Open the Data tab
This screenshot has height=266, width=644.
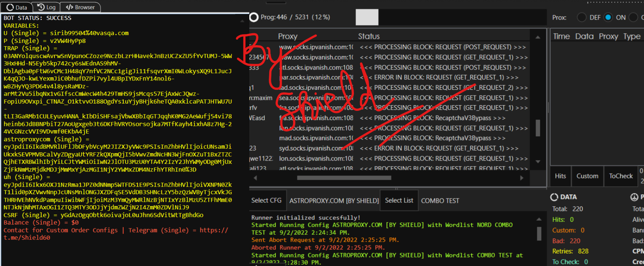[x=17, y=7]
